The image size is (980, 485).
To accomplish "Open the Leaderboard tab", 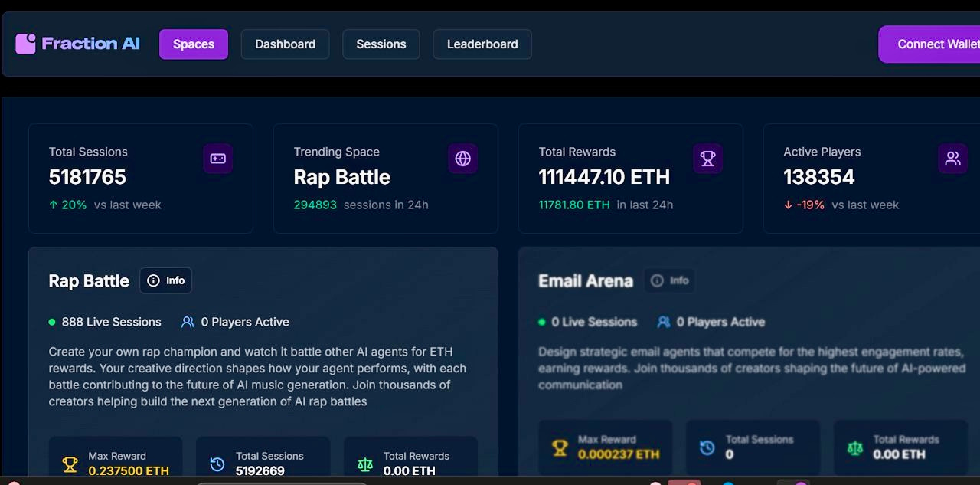I will click(x=482, y=44).
